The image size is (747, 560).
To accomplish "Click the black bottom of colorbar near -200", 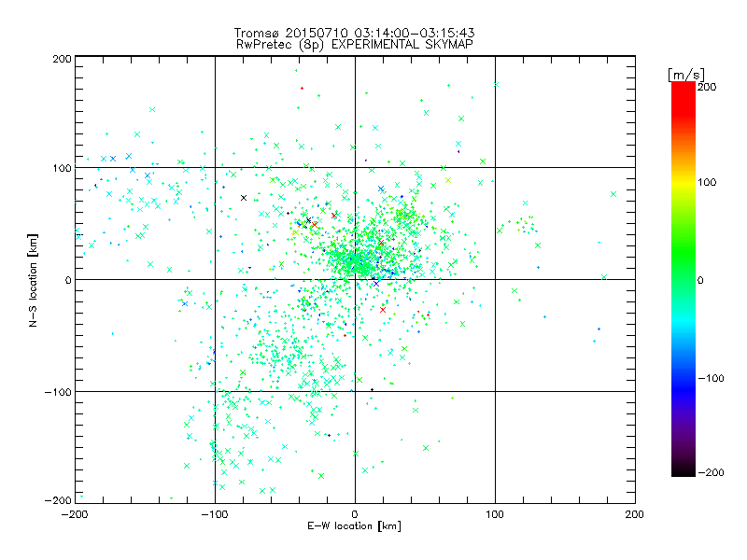I will coord(684,471).
